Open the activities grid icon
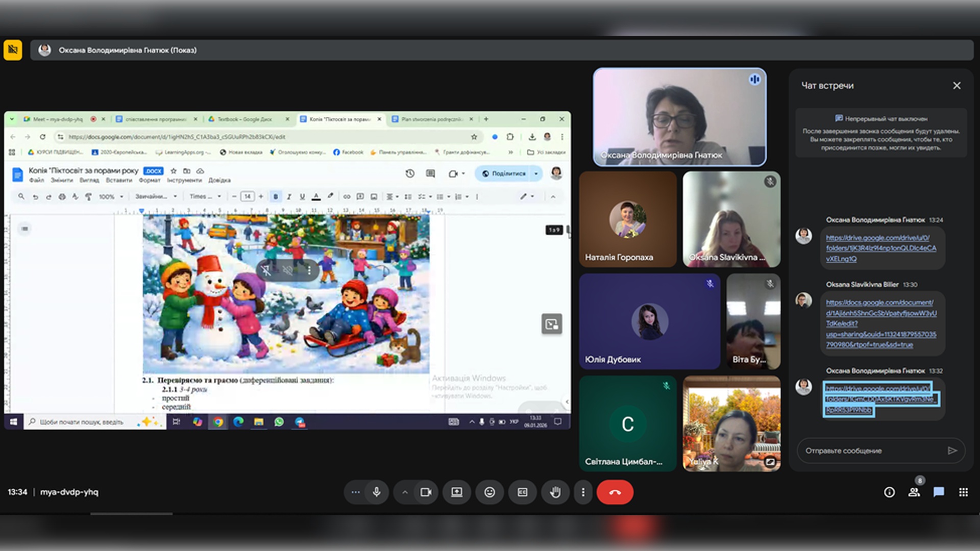This screenshot has width=980, height=551. pos(963,492)
